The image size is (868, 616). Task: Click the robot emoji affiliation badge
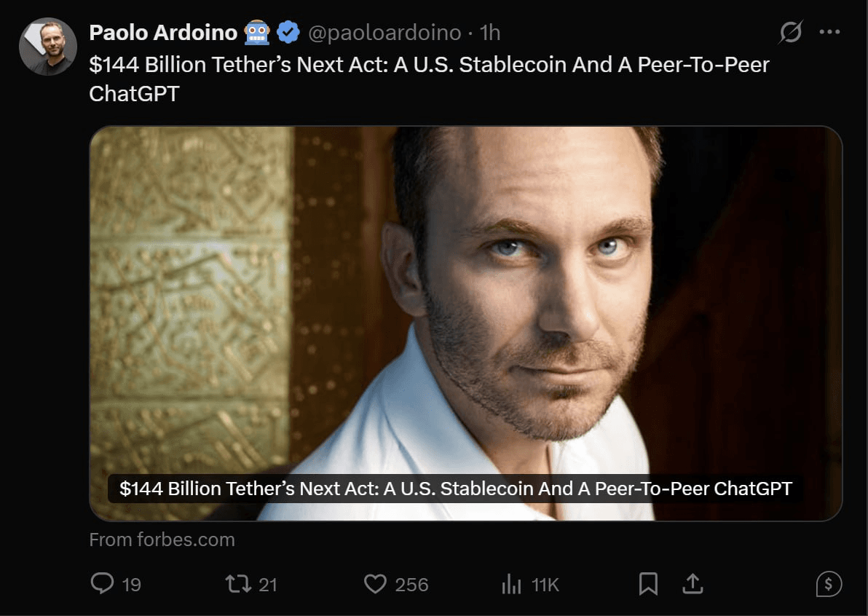(257, 33)
